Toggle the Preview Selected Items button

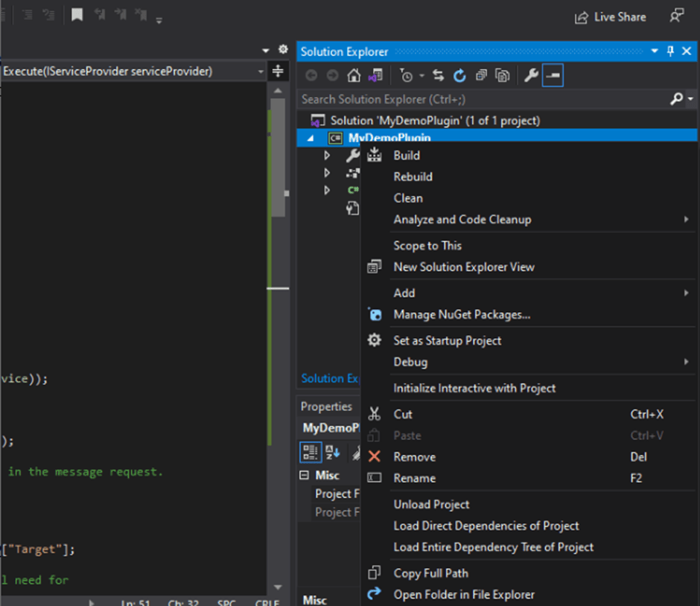553,75
